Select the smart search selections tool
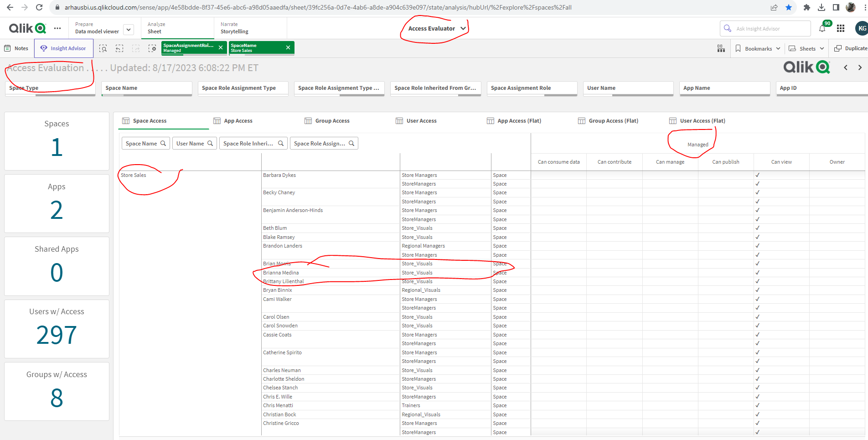The image size is (868, 440). (103, 48)
